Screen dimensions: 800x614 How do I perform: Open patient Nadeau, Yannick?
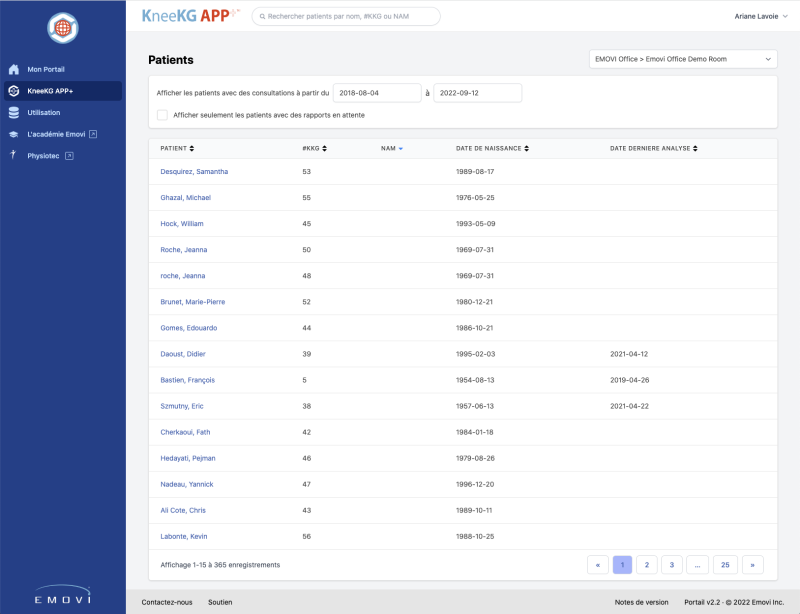coord(187,484)
